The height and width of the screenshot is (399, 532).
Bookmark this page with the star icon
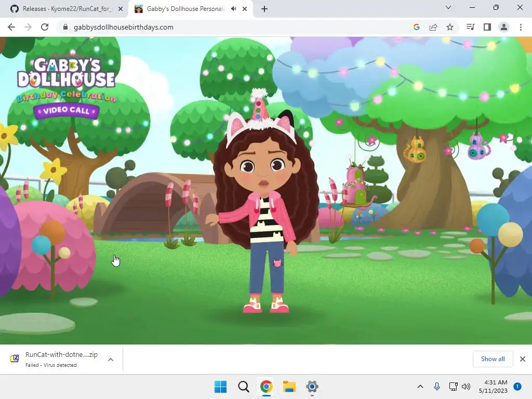click(450, 27)
